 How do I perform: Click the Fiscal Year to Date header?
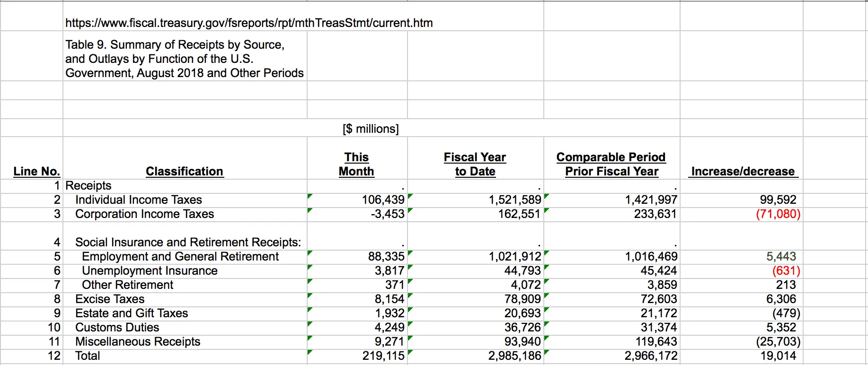point(475,164)
